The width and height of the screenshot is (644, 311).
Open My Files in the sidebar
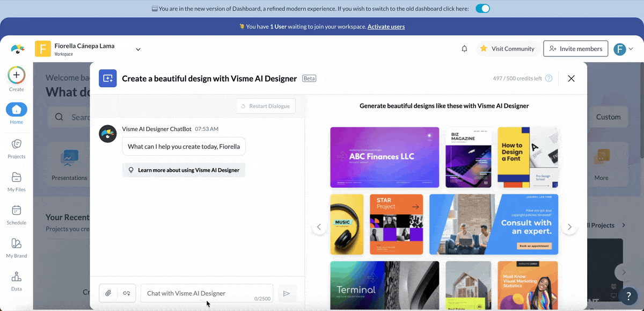coord(17,182)
